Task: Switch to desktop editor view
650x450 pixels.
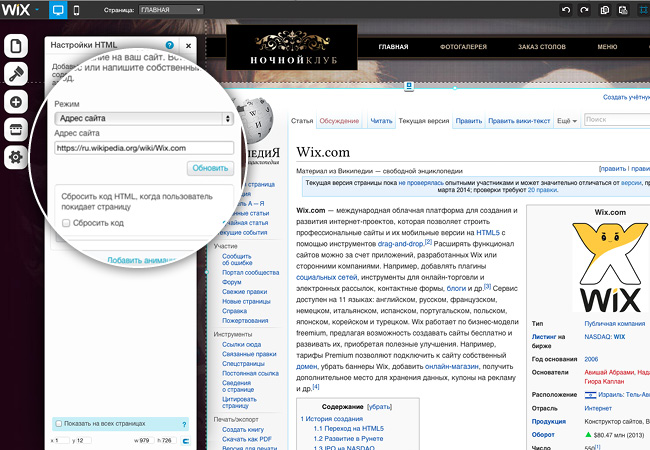Action: (x=58, y=10)
